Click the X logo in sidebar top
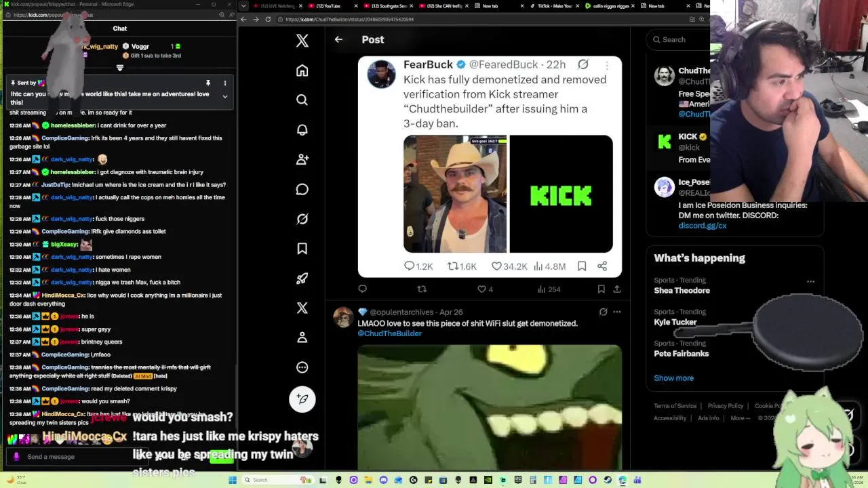The width and height of the screenshot is (868, 488). click(x=302, y=41)
